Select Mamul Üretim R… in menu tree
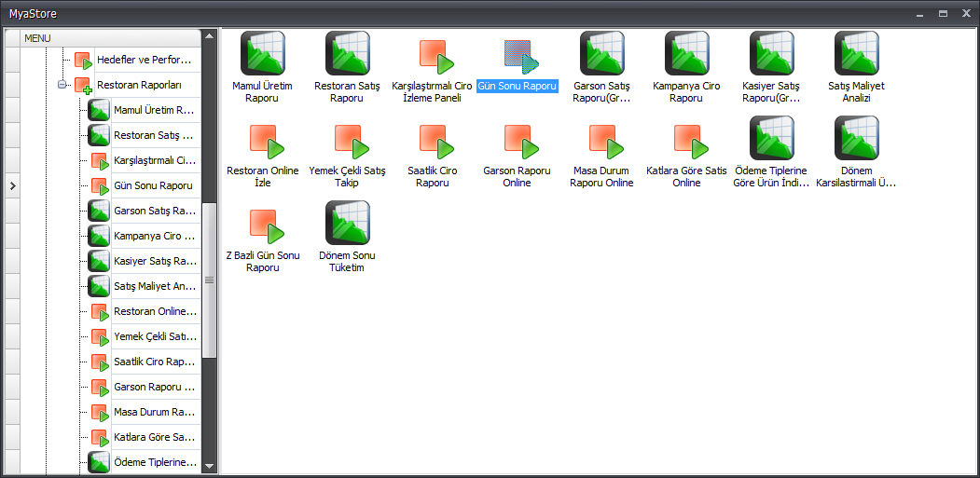The height and width of the screenshot is (478, 980). (157, 111)
